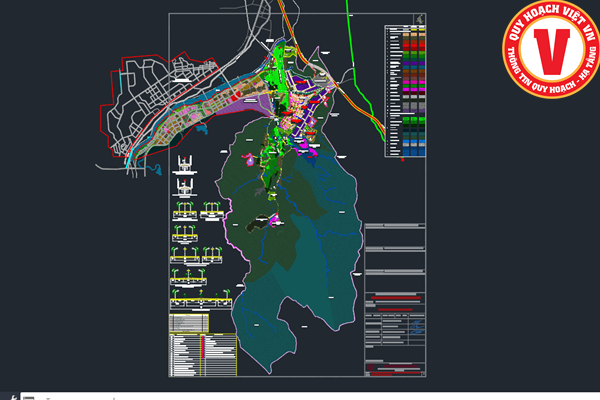Click the north arrow compass symbol
600x400 pixels.
pyautogui.click(x=418, y=19)
